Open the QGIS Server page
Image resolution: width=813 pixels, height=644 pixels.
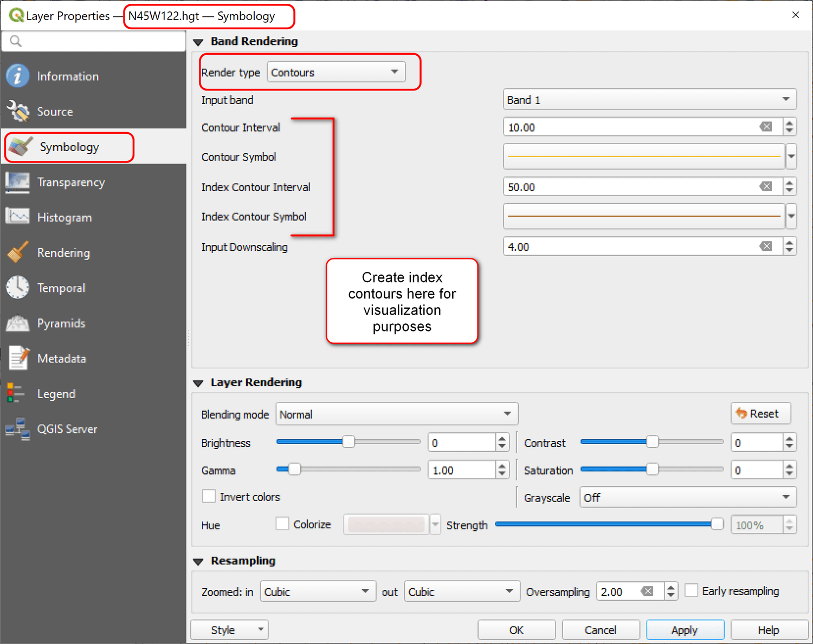67,428
